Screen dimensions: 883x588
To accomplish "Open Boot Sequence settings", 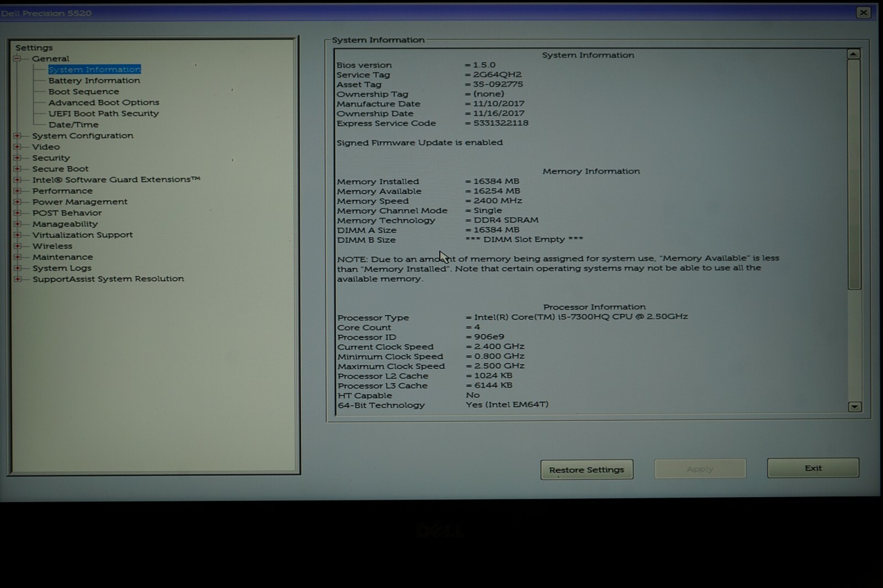I will click(83, 92).
